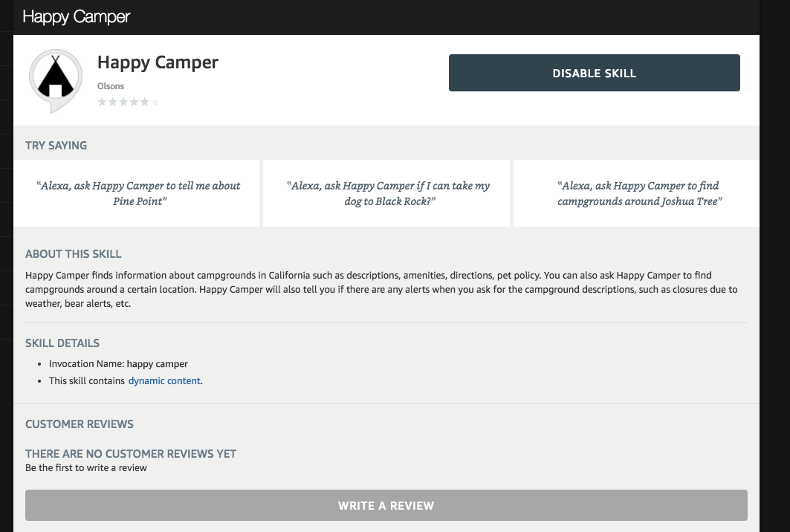Click the review count number beside stars
Viewport: 790px width, 532px height.
155,103
